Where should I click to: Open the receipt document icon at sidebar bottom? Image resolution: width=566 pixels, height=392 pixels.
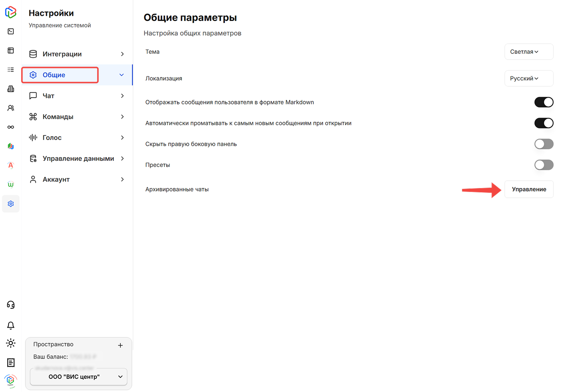click(10, 363)
